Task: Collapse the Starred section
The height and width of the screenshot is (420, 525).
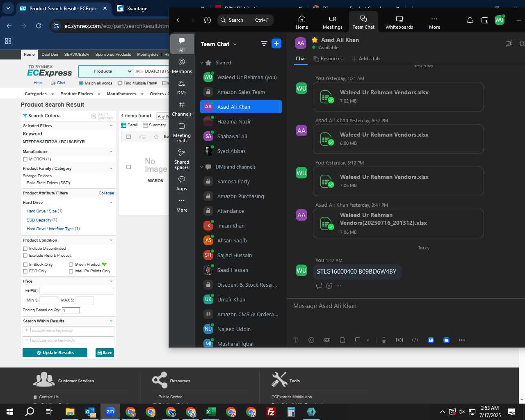Action: 202,63
